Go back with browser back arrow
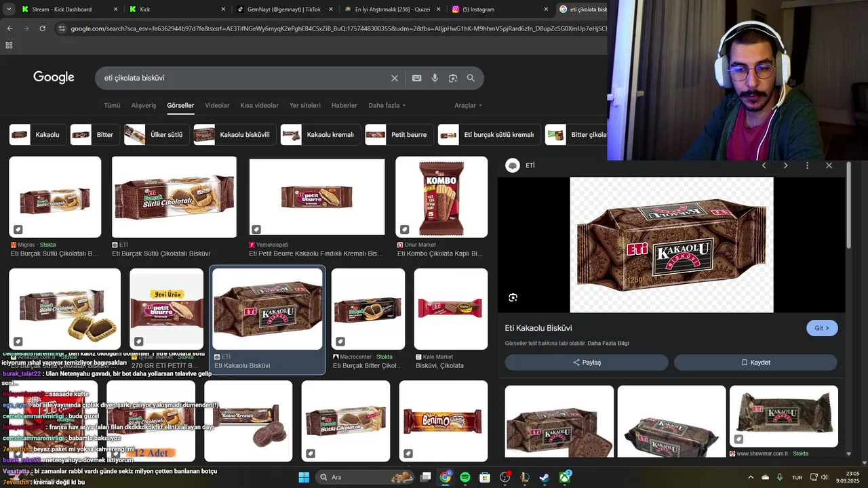 (9, 28)
